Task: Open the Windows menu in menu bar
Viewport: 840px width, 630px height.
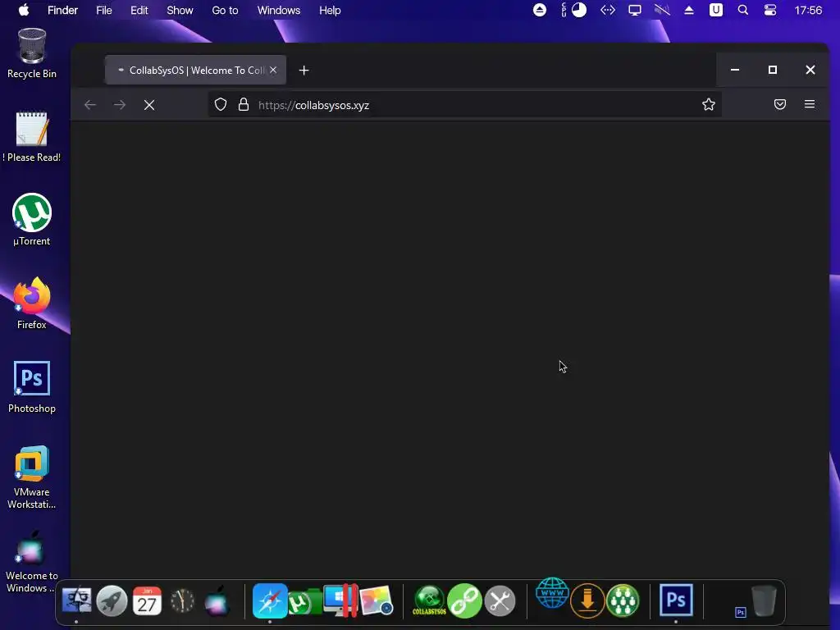Action: (x=279, y=10)
